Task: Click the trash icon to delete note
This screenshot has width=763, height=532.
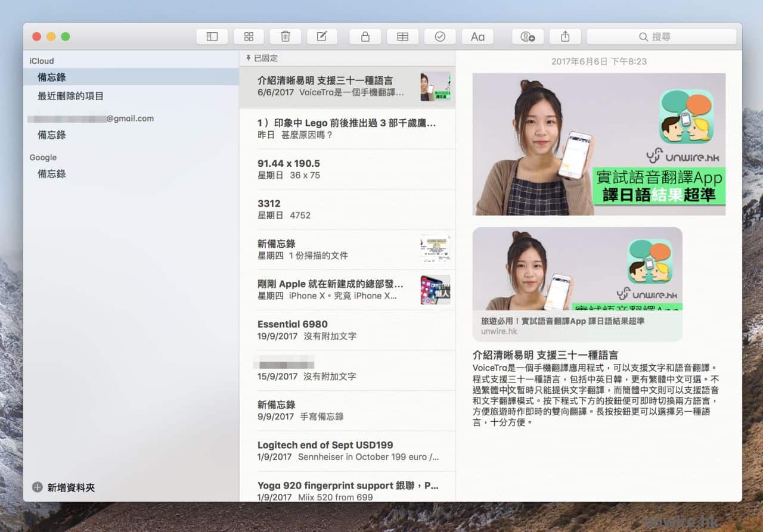Action: click(286, 37)
